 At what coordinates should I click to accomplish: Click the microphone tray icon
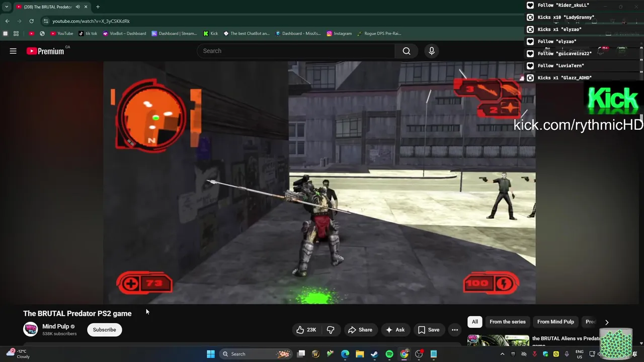[x=567, y=354]
